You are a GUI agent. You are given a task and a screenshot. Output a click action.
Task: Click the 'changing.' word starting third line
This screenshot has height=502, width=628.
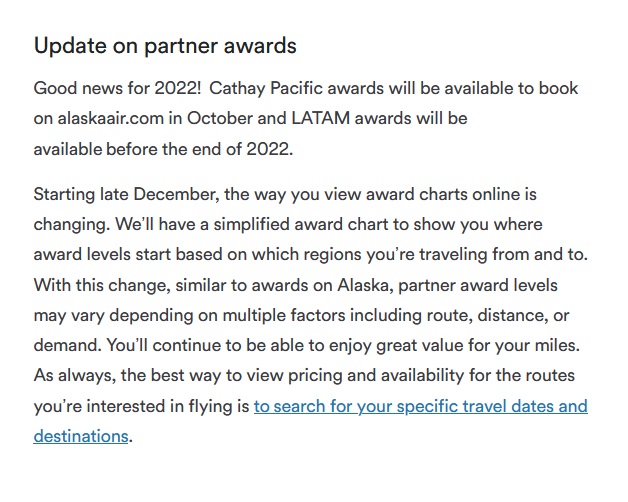pyautogui.click(x=70, y=224)
